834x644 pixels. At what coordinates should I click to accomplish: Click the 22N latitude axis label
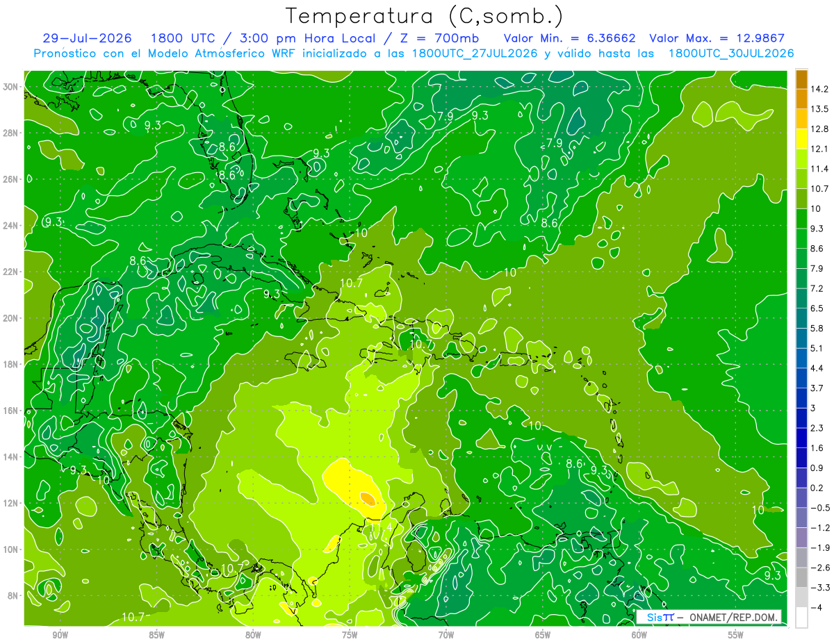coord(10,272)
